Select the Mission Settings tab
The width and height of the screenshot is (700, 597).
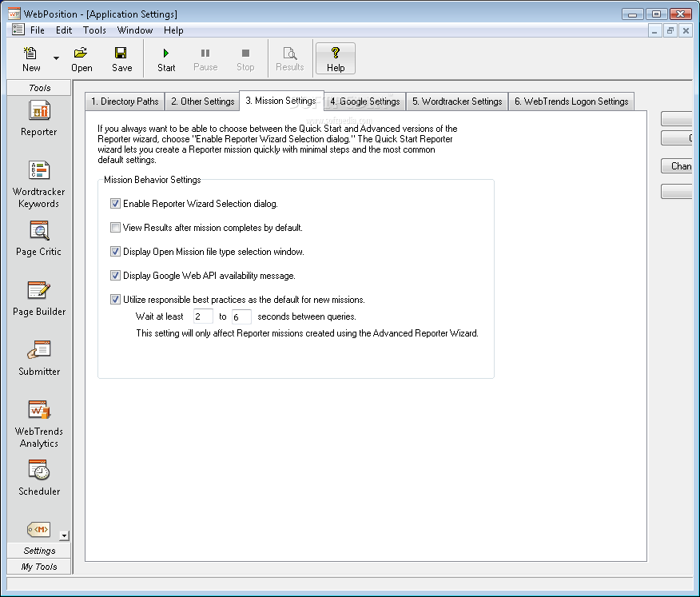coord(280,101)
